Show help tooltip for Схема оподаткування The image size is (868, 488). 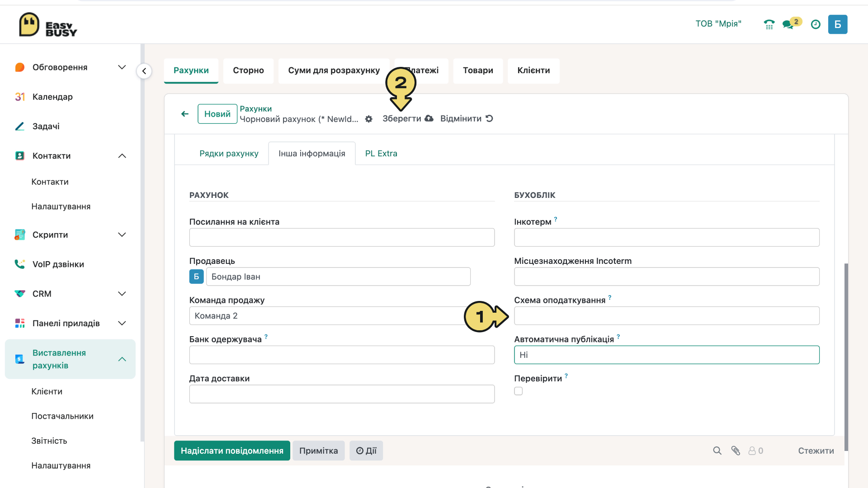point(609,297)
